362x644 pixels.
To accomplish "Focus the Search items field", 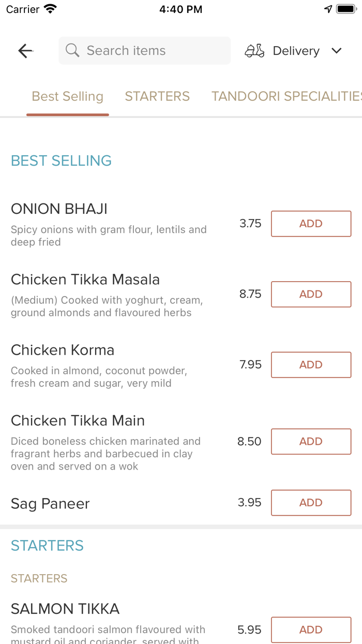I will [150, 51].
